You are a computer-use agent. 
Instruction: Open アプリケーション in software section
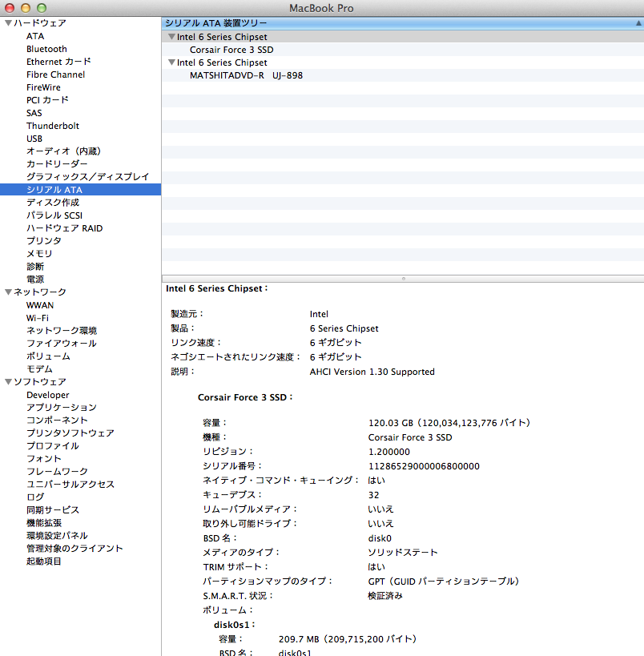pyautogui.click(x=61, y=408)
